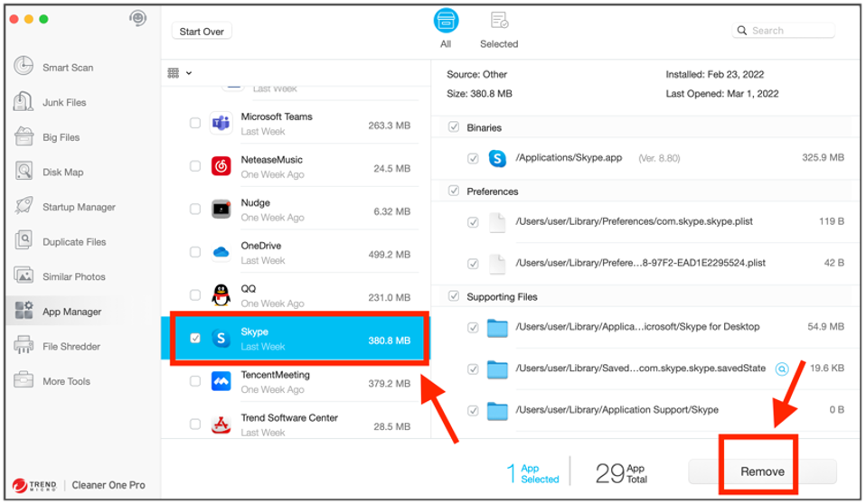
Task: Go to Duplicate Files
Action: point(73,242)
